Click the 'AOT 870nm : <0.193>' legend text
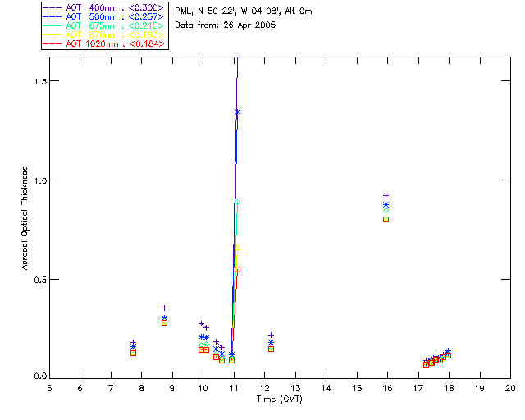Screen dimensions: 525x420 coord(115,34)
